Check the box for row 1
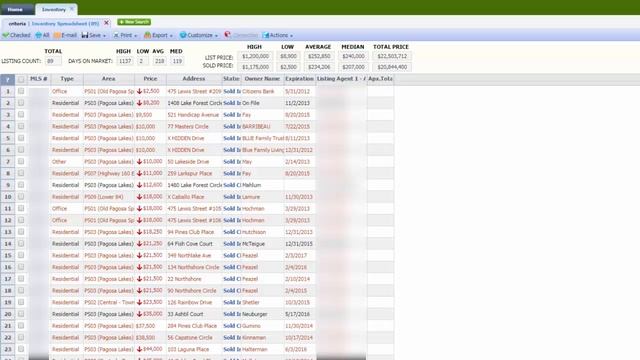 tap(21, 91)
